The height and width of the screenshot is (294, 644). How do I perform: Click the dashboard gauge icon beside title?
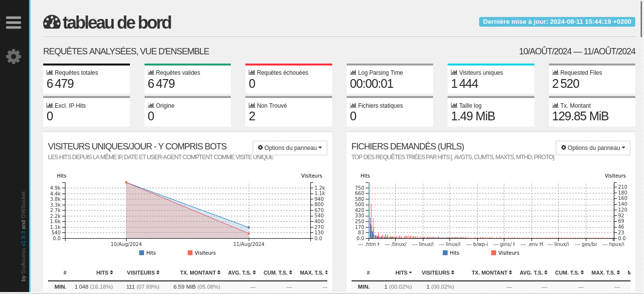[x=51, y=22]
